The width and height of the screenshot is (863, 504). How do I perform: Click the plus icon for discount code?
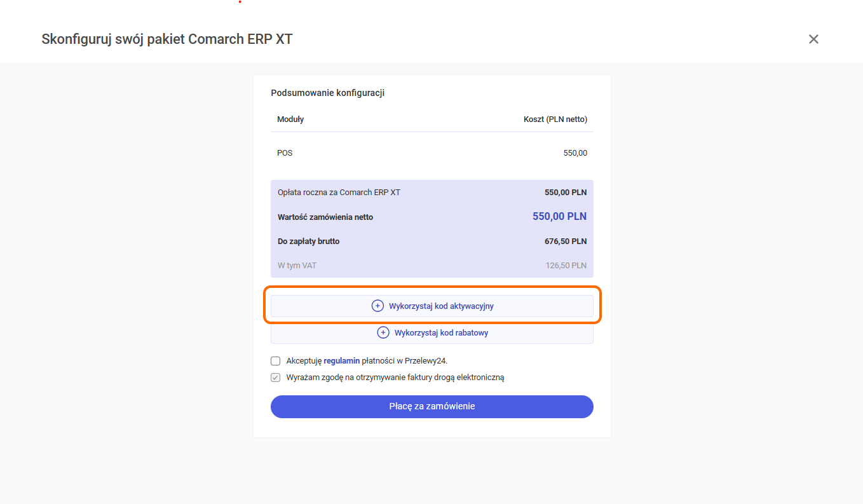pos(383,332)
